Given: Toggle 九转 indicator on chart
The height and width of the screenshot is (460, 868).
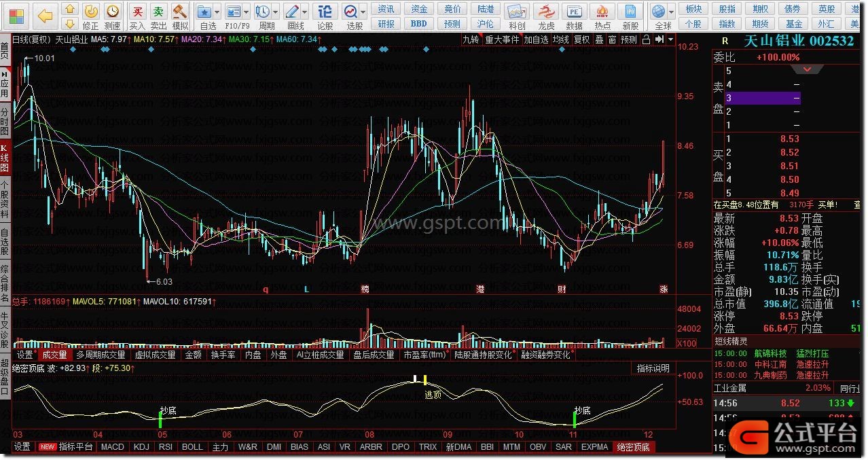Looking at the screenshot, I should (471, 39).
